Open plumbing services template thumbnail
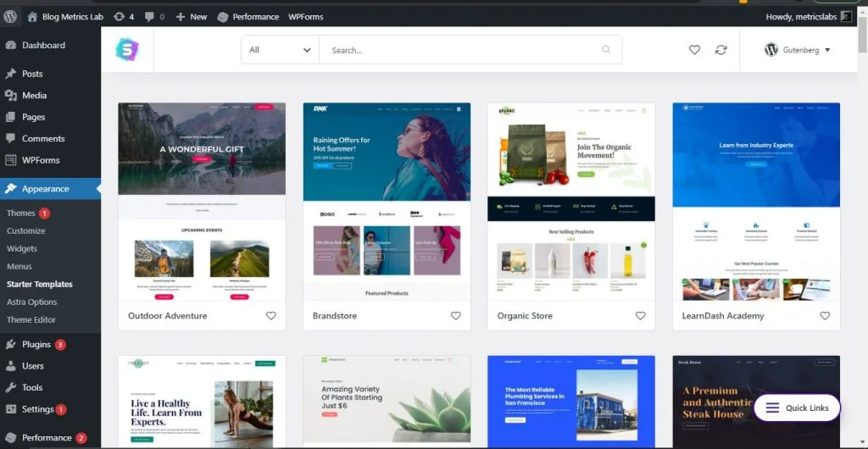The image size is (868, 449). [571, 402]
